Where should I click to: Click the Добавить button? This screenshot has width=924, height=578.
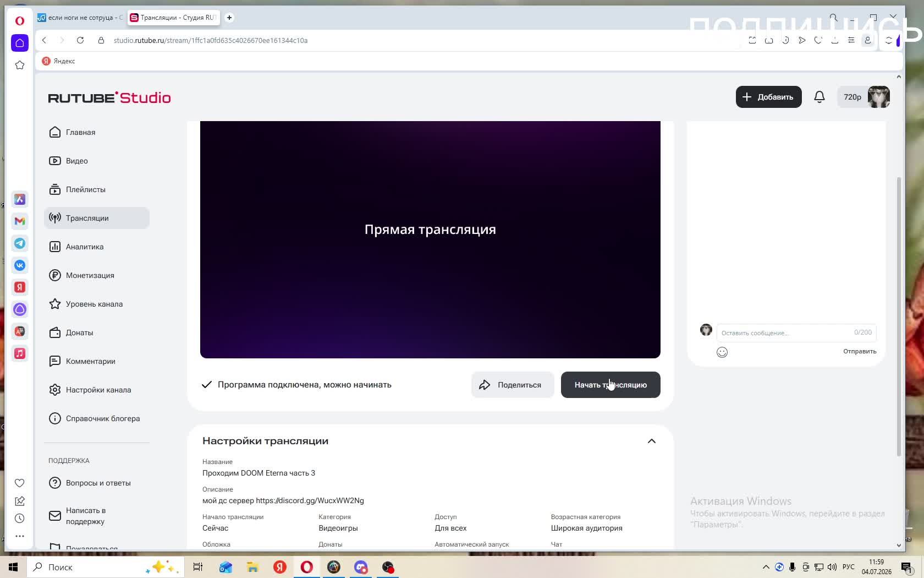[768, 97]
